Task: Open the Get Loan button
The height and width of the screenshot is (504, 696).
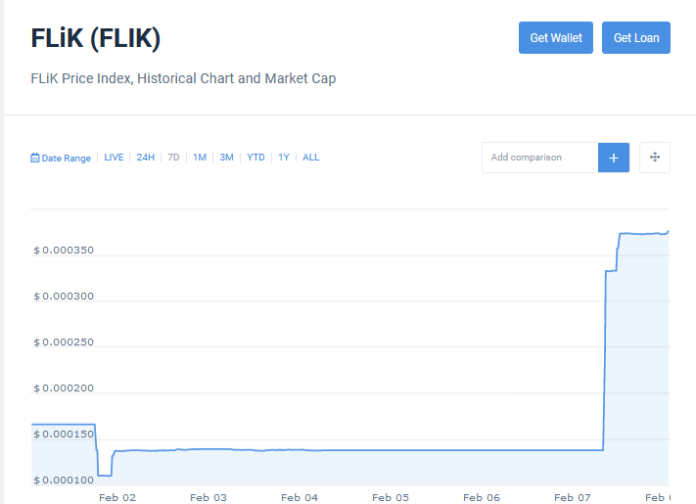Action: [636, 38]
